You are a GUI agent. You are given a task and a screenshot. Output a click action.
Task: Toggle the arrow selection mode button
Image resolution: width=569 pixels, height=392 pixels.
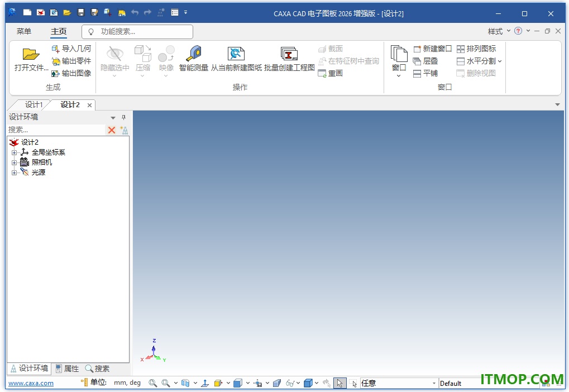[340, 383]
